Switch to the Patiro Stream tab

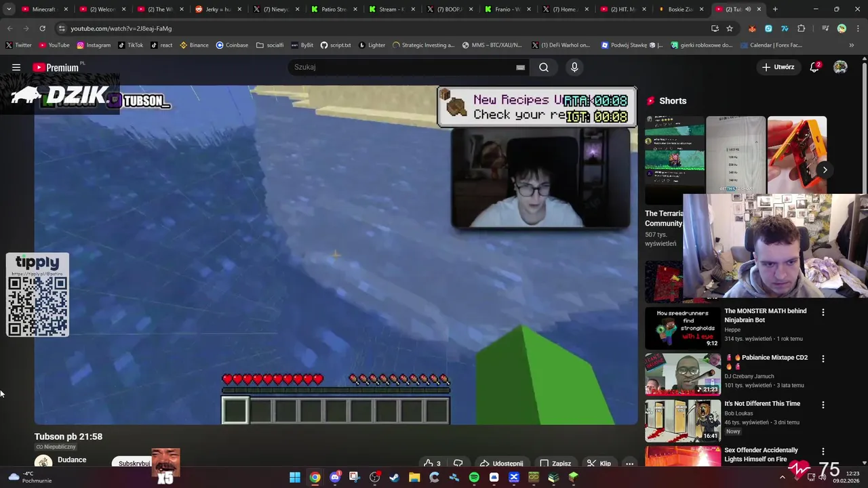click(334, 9)
